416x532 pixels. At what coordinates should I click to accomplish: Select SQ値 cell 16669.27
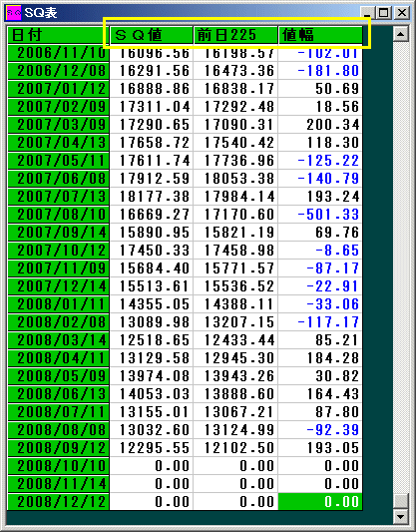click(152, 215)
